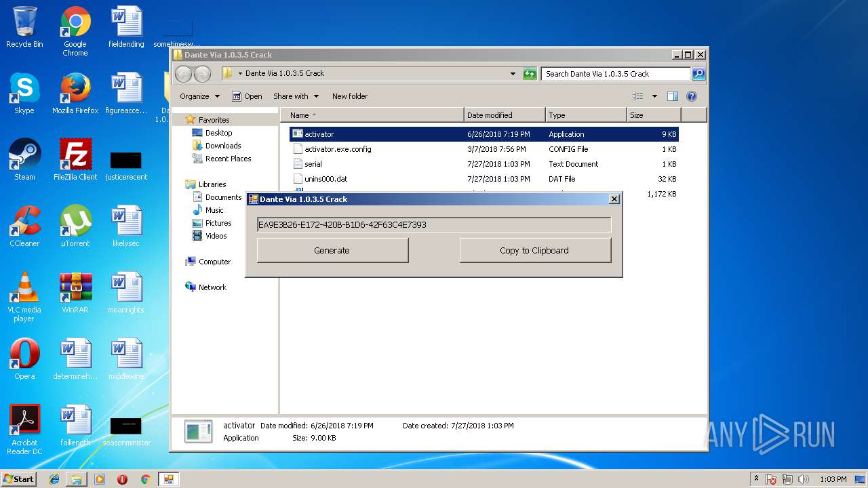Show hidden tray icons arrow
The image size is (868, 488).
757,479
